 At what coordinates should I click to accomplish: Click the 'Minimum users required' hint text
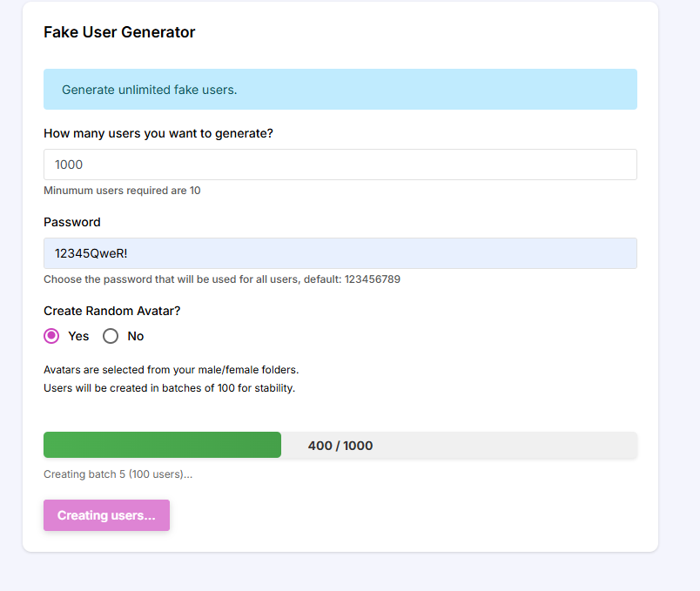(122, 190)
